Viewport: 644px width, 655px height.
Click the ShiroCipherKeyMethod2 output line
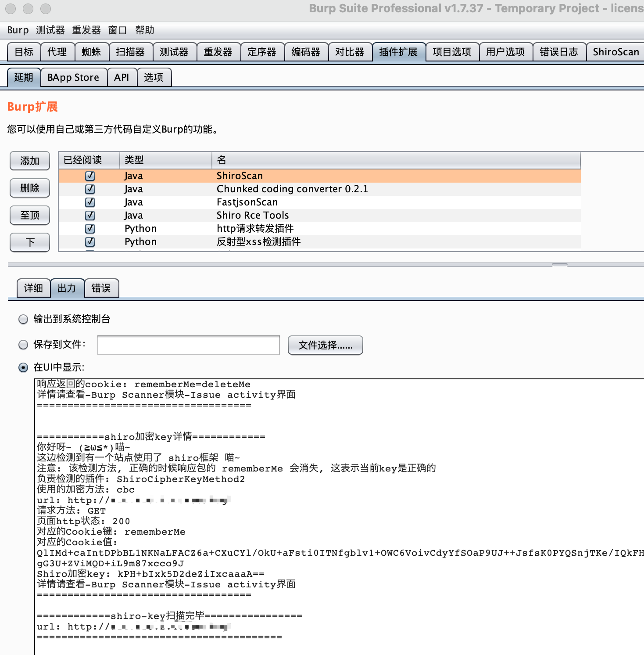pos(141,479)
